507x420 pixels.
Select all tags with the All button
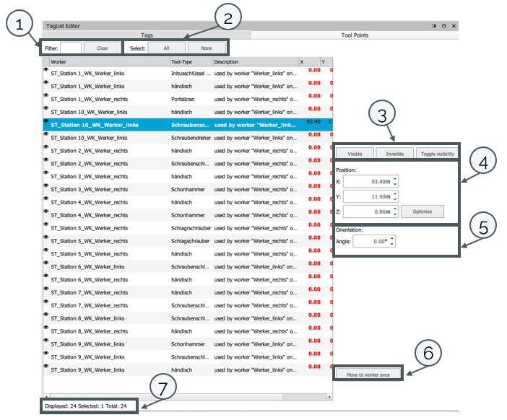(167, 48)
